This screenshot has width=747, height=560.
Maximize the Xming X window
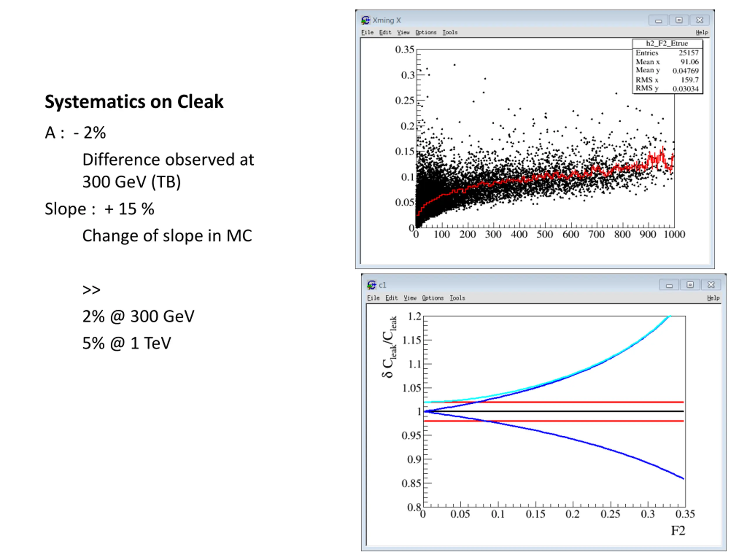(x=679, y=20)
